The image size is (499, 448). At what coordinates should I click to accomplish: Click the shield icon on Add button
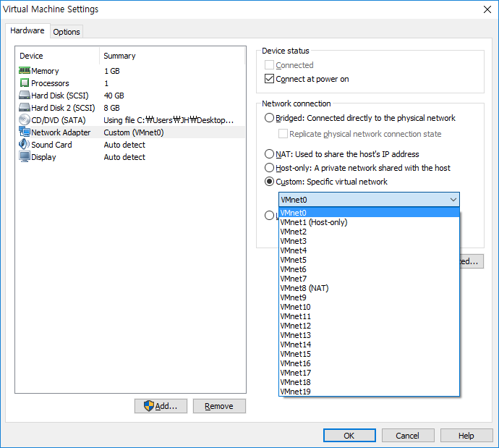click(149, 406)
